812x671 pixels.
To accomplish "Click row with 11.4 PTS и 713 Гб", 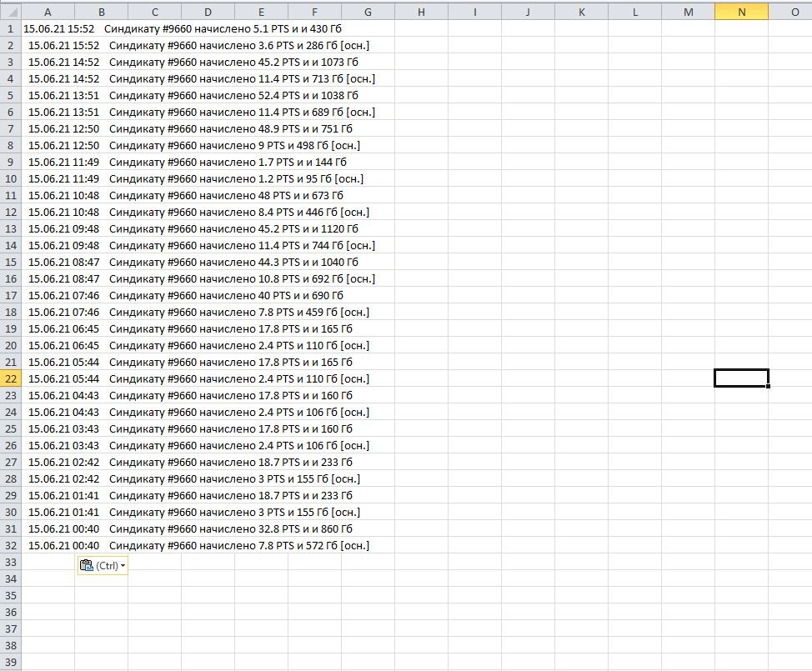I will 202,78.
